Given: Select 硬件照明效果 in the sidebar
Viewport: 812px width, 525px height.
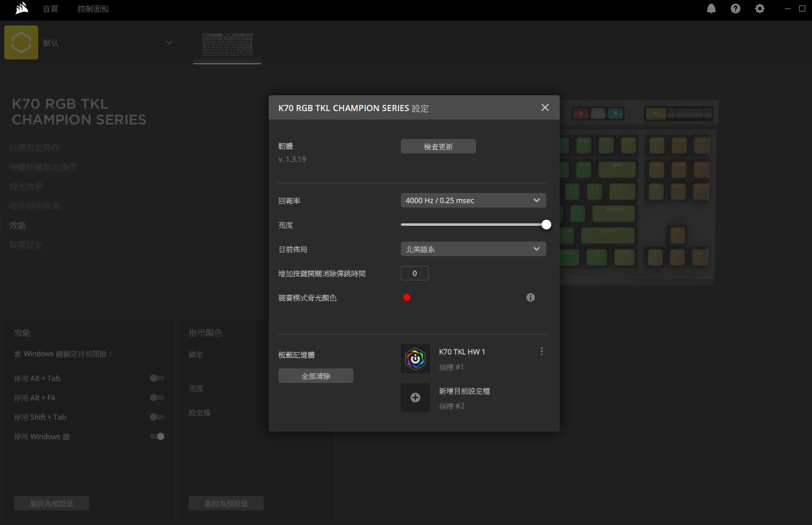Looking at the screenshot, I should click(x=35, y=206).
